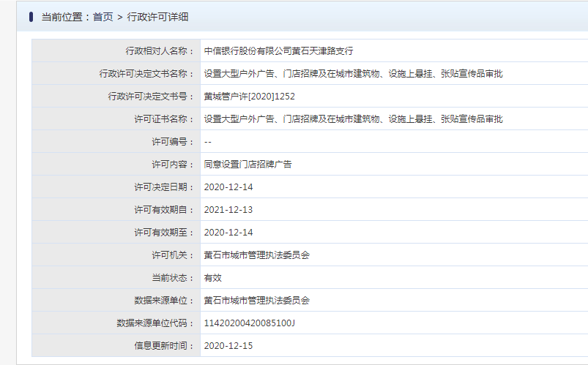Click the label 信息更新时间

click(x=165, y=346)
